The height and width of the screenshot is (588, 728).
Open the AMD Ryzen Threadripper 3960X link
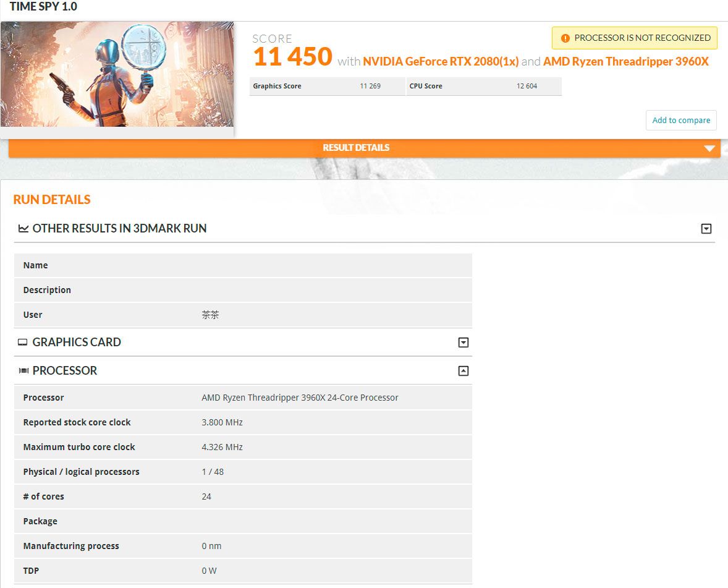tap(626, 61)
